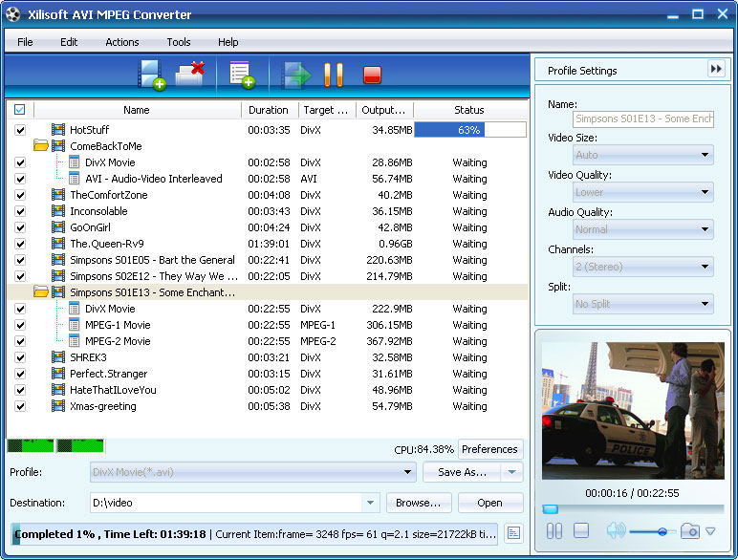Open the Help menu
Image resolution: width=738 pixels, height=560 pixels.
pyautogui.click(x=228, y=42)
